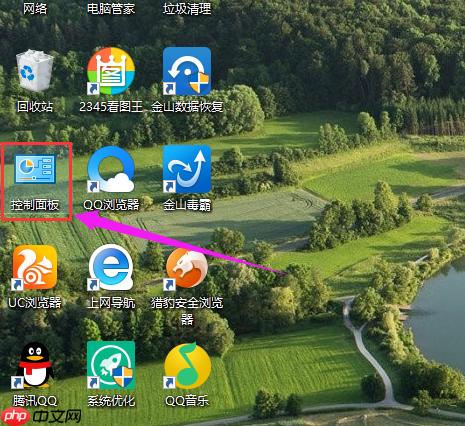Click the 金山数据恢复 text label
The width and height of the screenshot is (465, 426).
coord(187,107)
